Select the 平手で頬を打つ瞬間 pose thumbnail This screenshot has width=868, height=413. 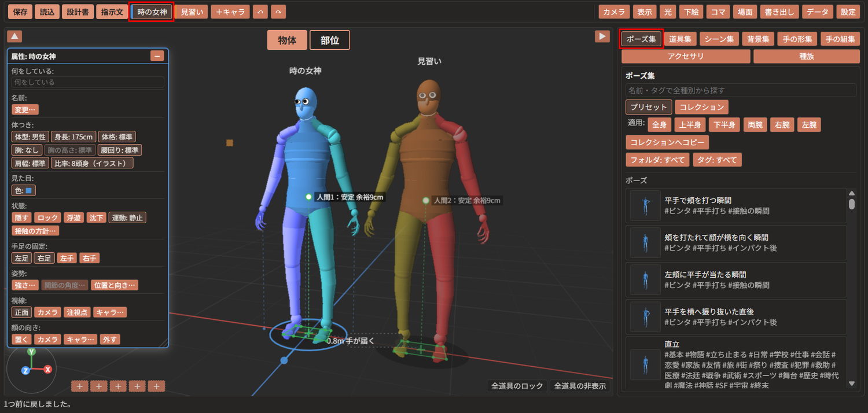(645, 205)
